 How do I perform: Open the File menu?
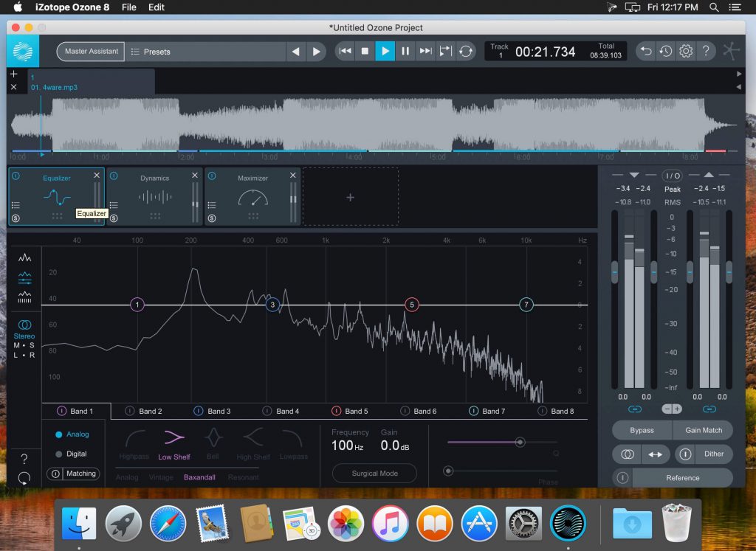tap(128, 7)
